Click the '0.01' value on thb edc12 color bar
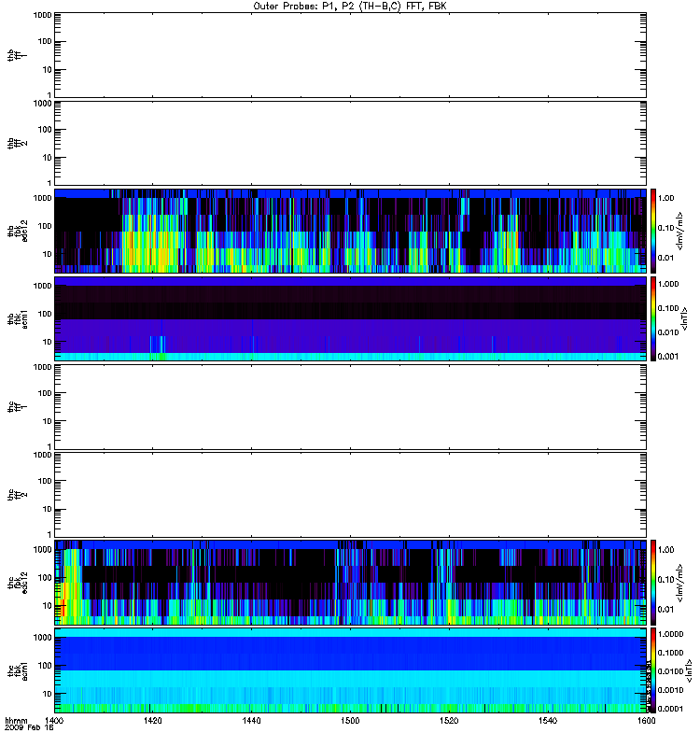 (665, 258)
